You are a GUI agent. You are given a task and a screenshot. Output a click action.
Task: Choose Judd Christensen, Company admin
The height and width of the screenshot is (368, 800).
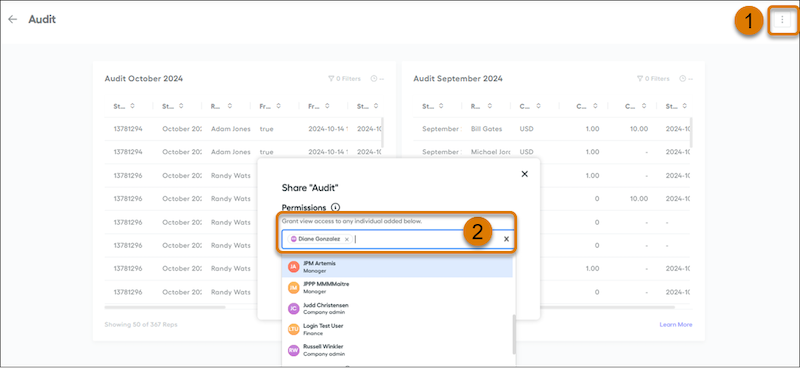[397, 308]
